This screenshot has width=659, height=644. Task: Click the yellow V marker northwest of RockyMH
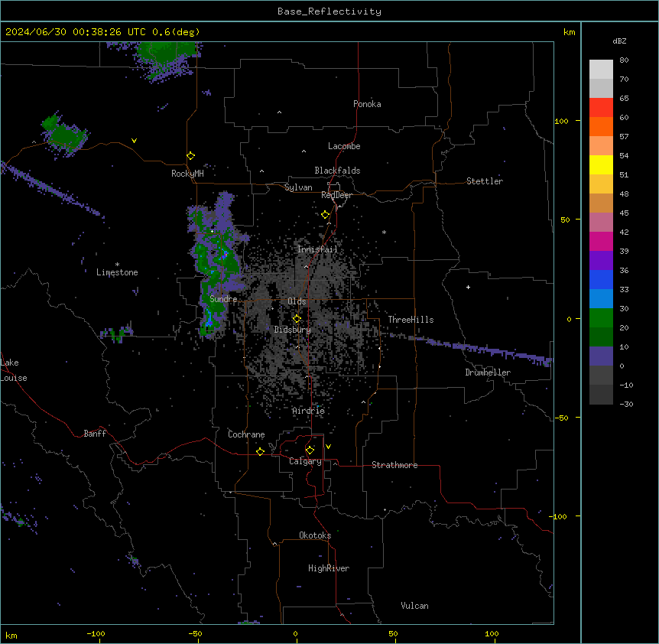pyautogui.click(x=134, y=141)
